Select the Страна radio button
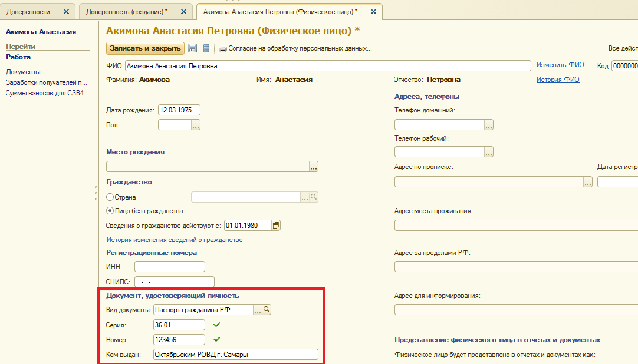The height and width of the screenshot is (364, 638). 110,197
